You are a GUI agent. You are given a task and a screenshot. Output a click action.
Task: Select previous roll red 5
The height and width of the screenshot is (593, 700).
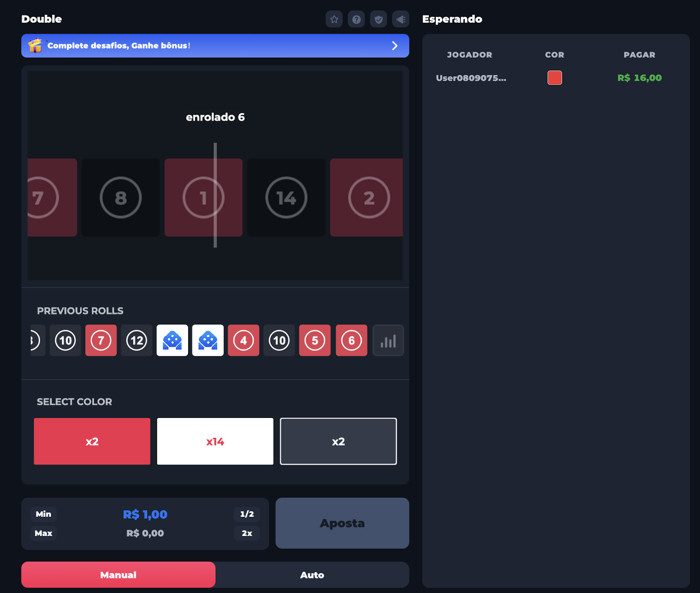point(315,340)
